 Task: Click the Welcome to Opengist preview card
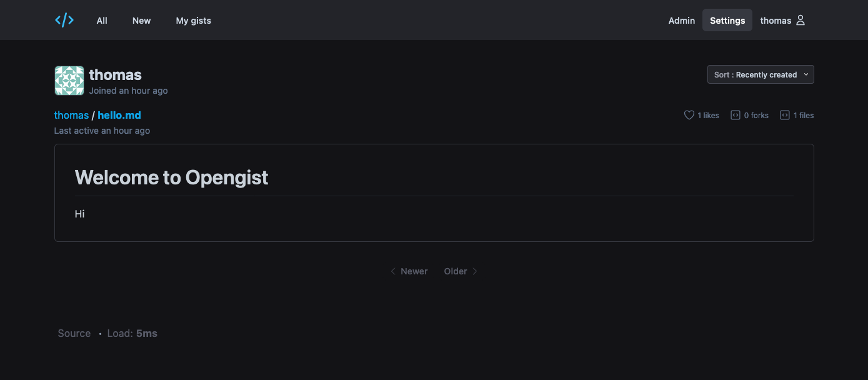pyautogui.click(x=434, y=193)
